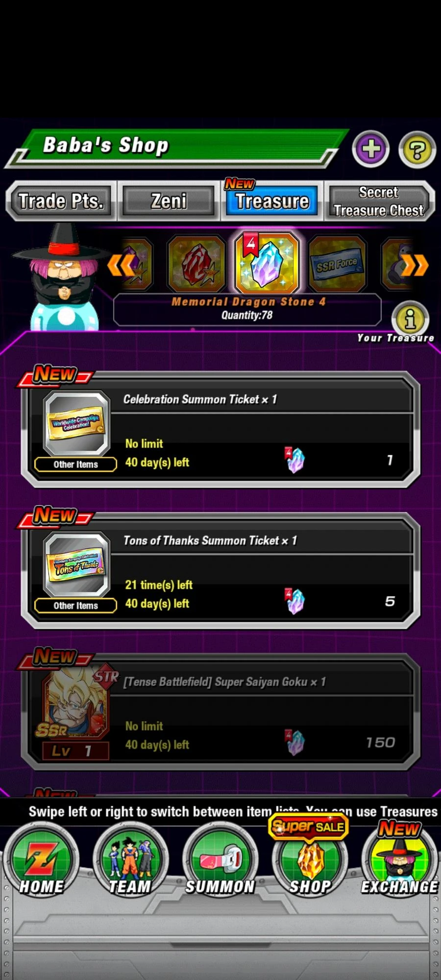Switch to the Trade Pts. tab
Viewport: 441px width, 980px height.
pos(61,201)
